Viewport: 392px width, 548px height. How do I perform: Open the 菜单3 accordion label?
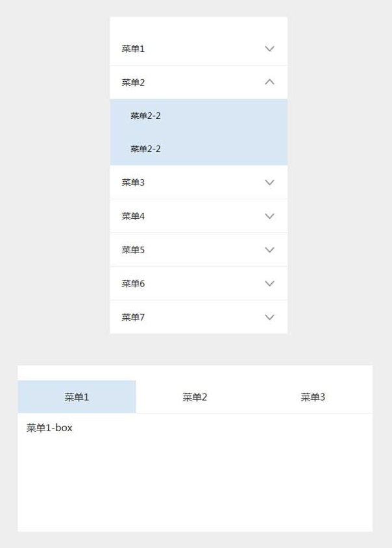[x=133, y=182]
